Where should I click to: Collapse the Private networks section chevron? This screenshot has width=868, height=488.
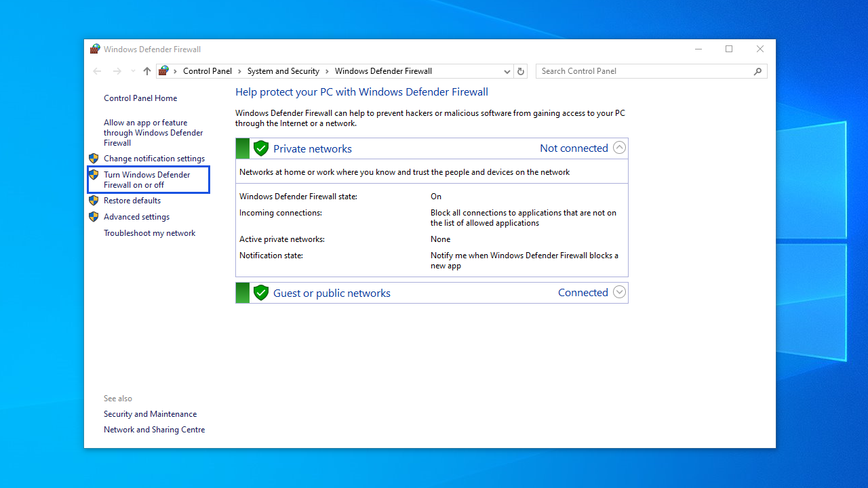click(x=619, y=148)
